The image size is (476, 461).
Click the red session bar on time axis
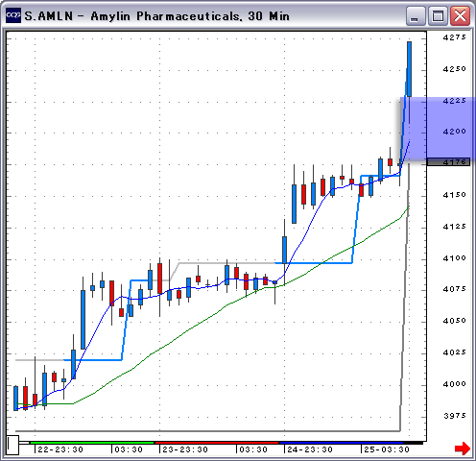click(x=217, y=443)
